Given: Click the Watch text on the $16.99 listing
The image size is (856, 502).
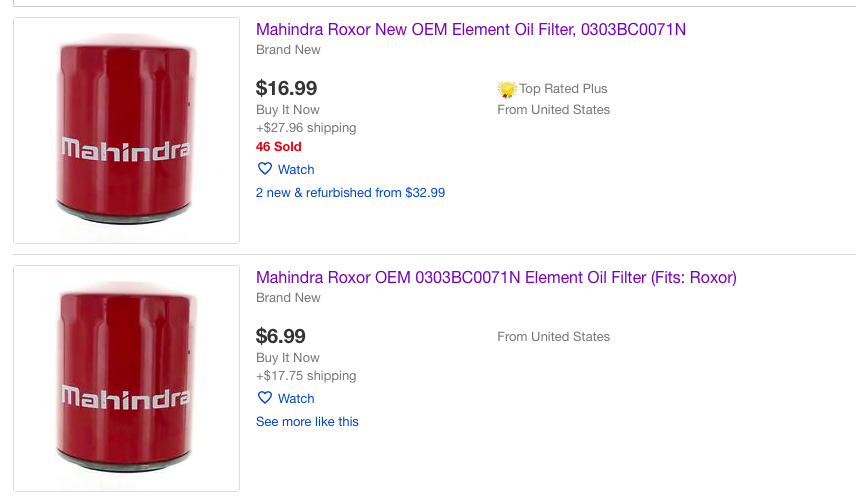Looking at the screenshot, I should coord(296,170).
